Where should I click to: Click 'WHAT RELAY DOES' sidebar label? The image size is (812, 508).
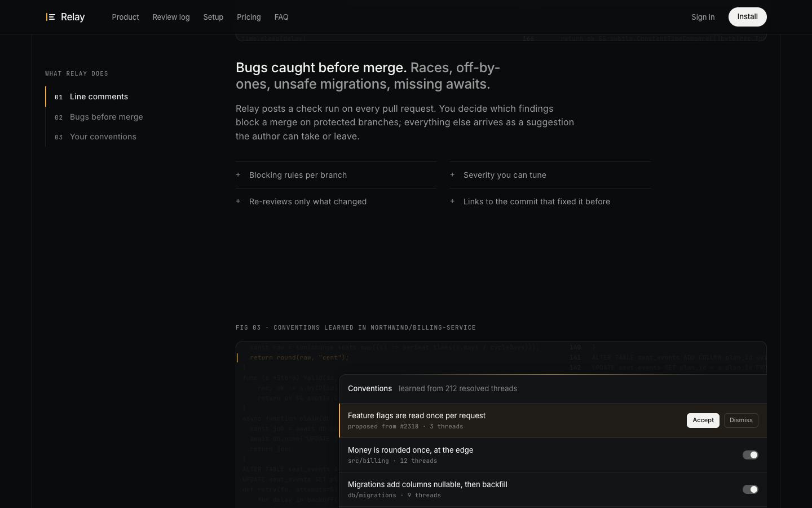[77, 73]
